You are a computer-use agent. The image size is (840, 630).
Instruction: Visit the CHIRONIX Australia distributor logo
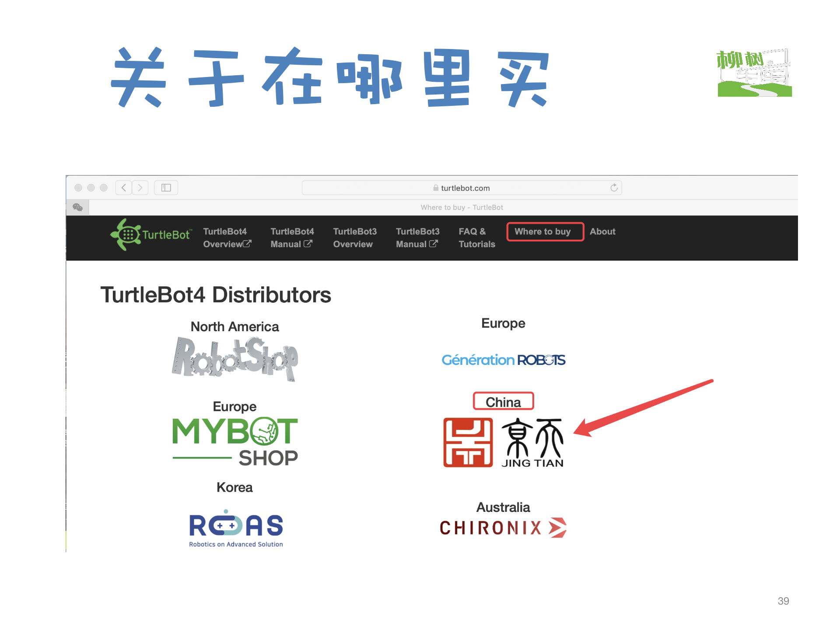pyautogui.click(x=503, y=528)
